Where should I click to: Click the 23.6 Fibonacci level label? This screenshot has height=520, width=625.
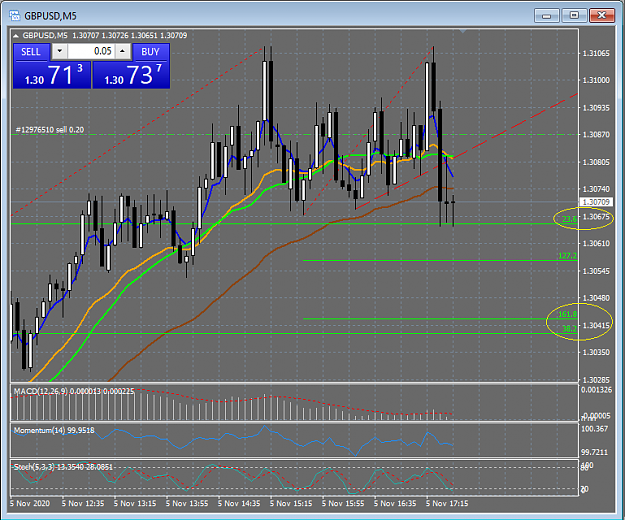pyautogui.click(x=569, y=219)
